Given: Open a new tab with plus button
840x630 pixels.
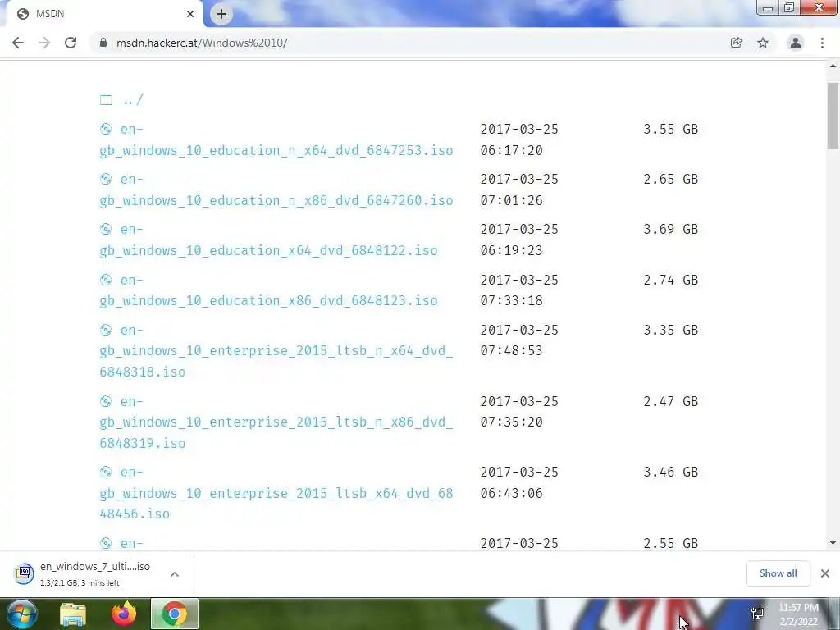Looking at the screenshot, I should [221, 14].
